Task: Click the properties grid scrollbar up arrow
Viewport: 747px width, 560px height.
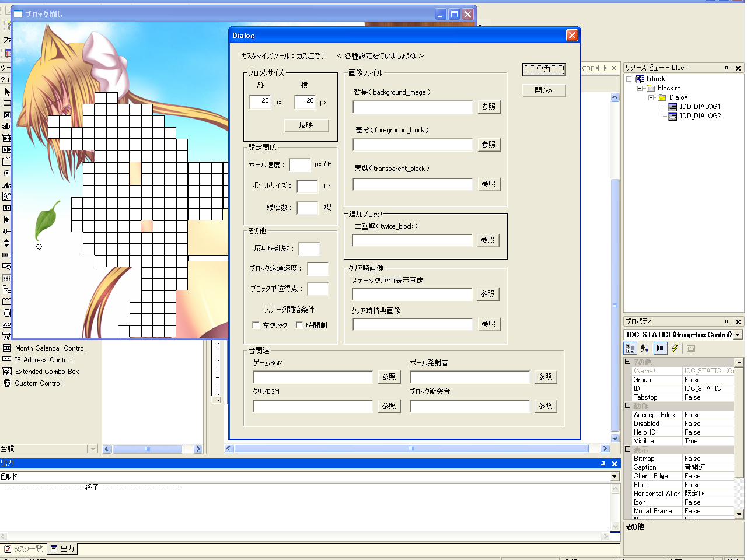Action: coord(739,362)
